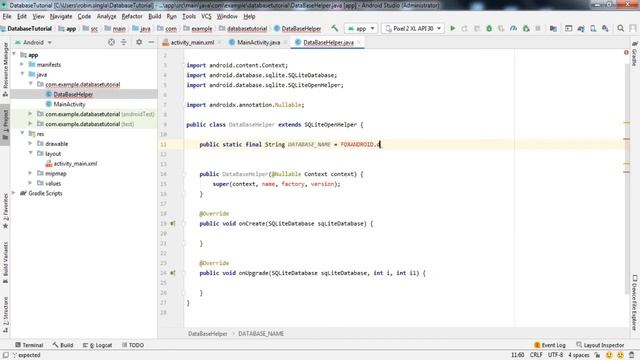Screen dimensions: 640x360
Task: Toggle the Structure side panel
Action: point(5,316)
